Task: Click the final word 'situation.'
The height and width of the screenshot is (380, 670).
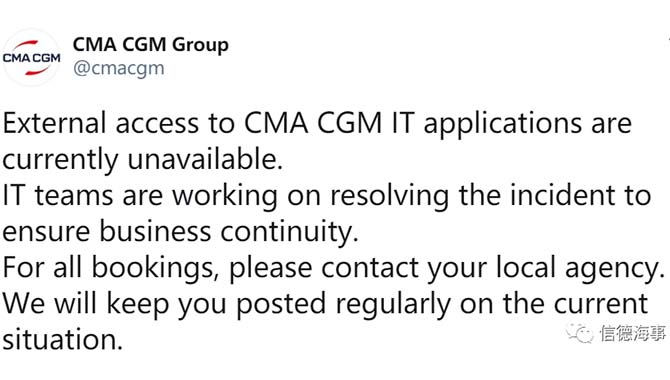Action: click(63, 340)
